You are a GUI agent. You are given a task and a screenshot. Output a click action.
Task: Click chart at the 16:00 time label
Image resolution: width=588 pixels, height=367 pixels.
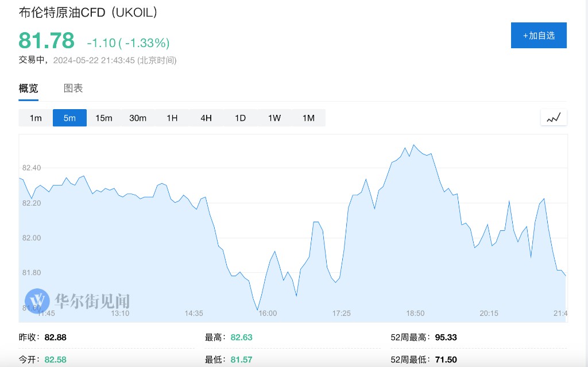(x=268, y=314)
